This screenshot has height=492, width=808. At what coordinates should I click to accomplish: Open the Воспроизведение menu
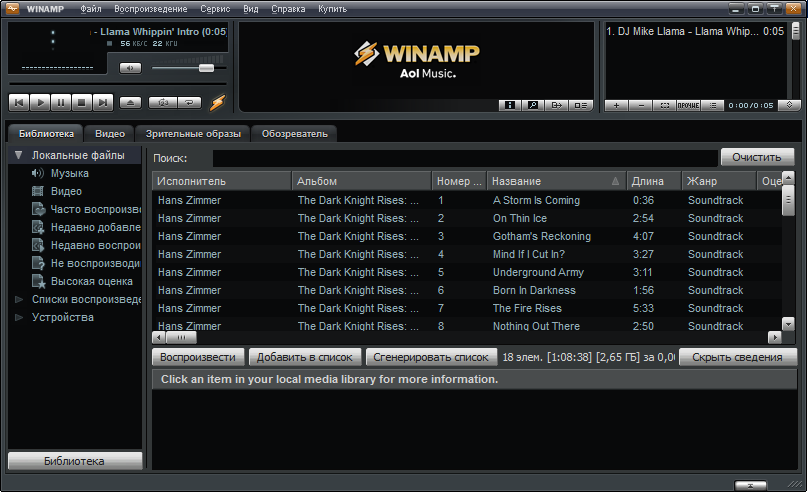tap(150, 9)
